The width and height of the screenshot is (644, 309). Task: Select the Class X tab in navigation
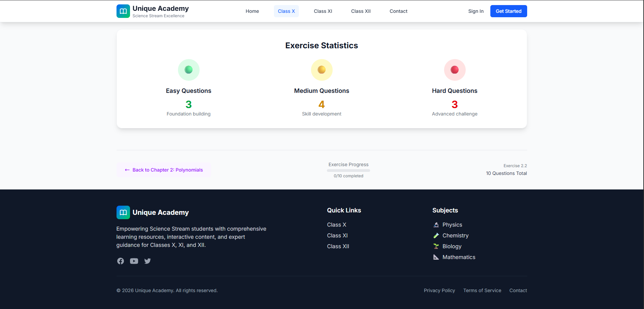tap(286, 11)
